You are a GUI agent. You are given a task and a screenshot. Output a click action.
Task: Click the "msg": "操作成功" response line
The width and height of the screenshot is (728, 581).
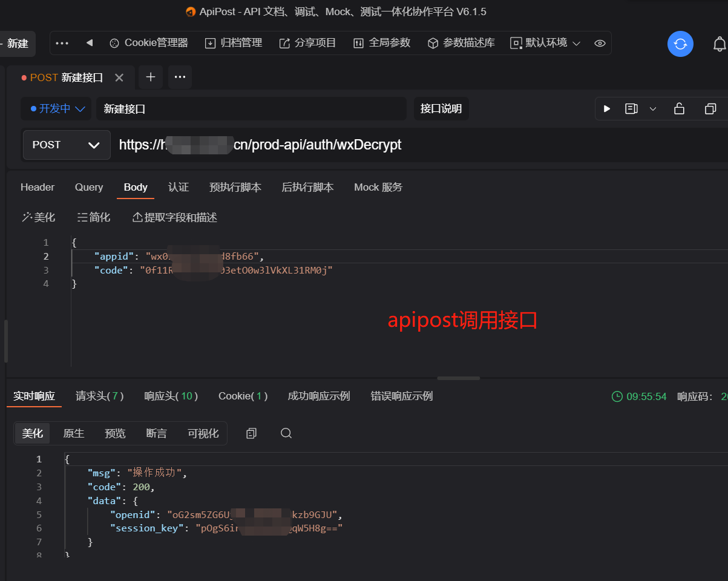(x=137, y=473)
